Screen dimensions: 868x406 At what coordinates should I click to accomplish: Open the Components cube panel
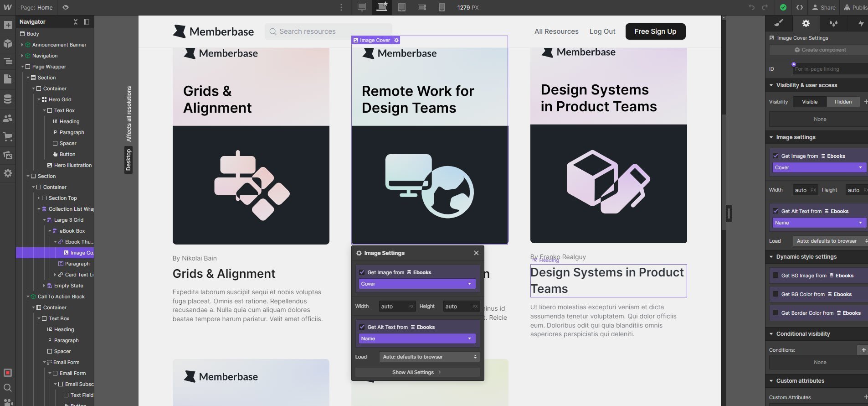[8, 43]
